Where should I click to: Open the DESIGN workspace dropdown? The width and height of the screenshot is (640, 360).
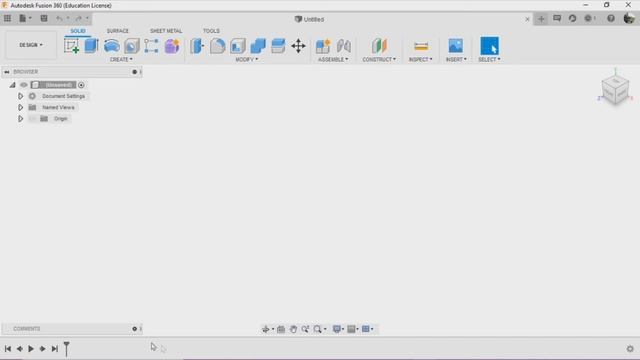31,45
